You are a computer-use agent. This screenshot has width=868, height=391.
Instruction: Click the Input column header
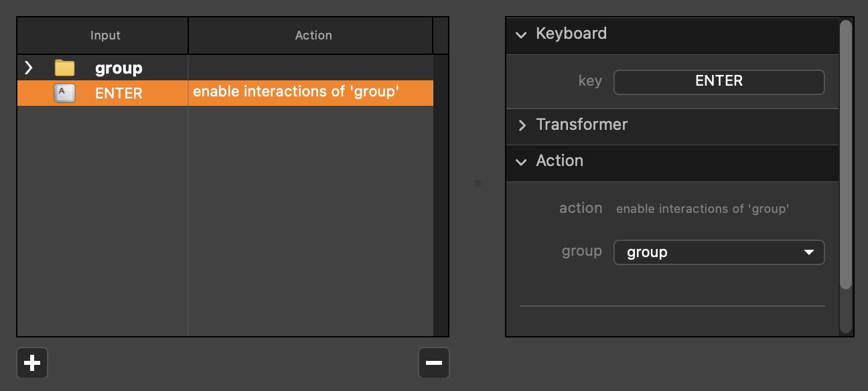point(105,35)
